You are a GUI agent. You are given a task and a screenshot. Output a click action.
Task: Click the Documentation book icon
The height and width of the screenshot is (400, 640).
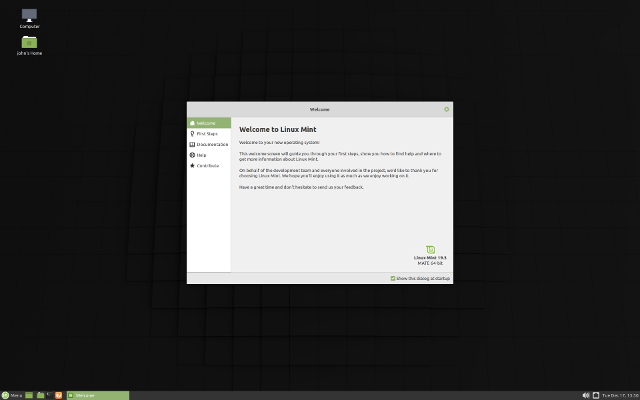(x=192, y=144)
